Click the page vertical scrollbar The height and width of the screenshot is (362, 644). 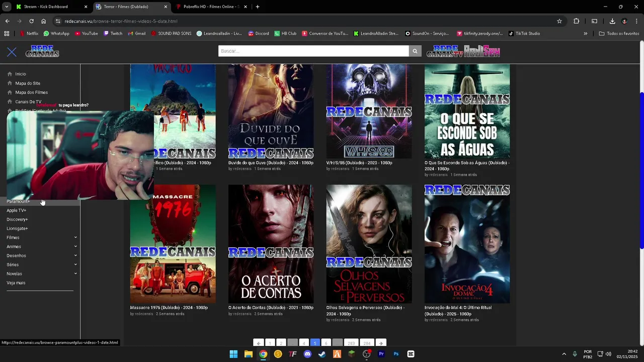(x=641, y=171)
